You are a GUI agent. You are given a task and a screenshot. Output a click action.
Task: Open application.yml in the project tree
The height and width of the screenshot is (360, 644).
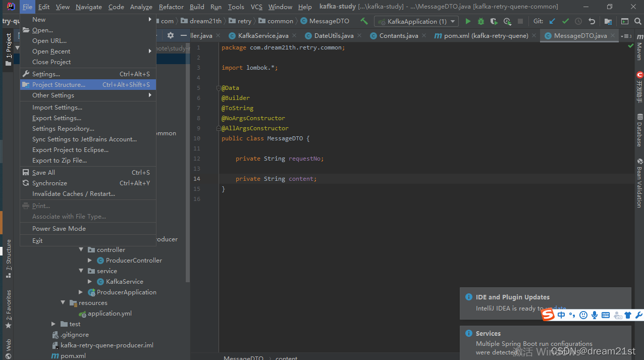pos(110,314)
